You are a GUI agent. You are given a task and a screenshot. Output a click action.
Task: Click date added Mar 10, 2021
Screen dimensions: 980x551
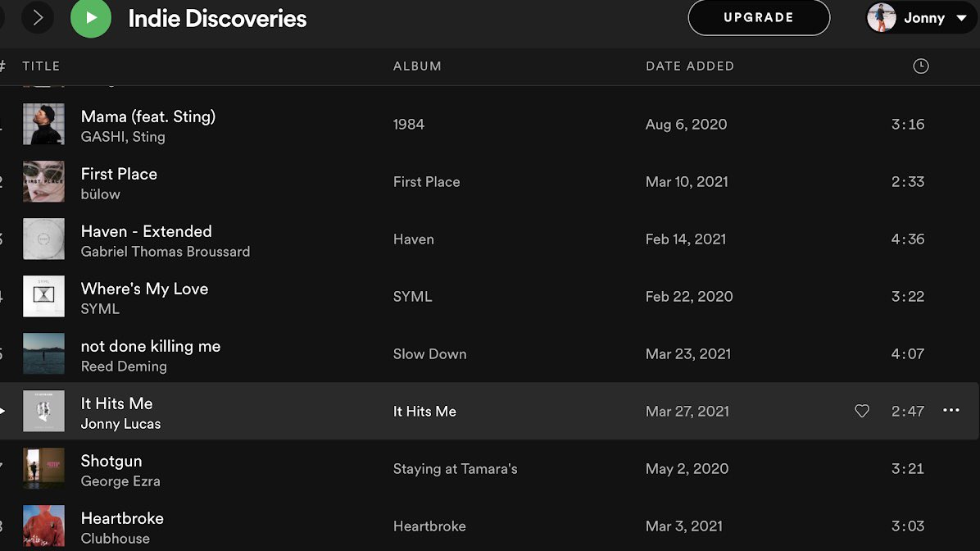687,182
